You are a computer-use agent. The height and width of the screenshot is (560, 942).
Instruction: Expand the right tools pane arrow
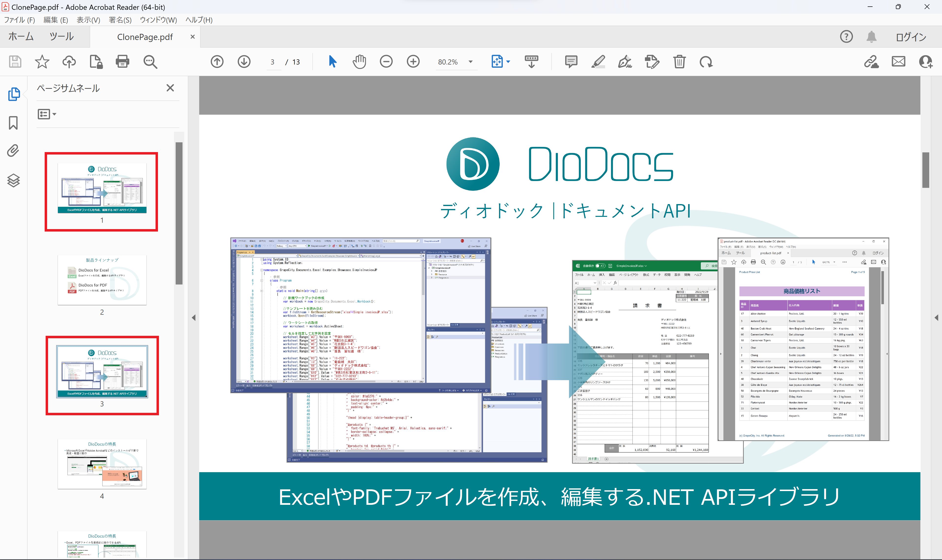click(x=936, y=318)
